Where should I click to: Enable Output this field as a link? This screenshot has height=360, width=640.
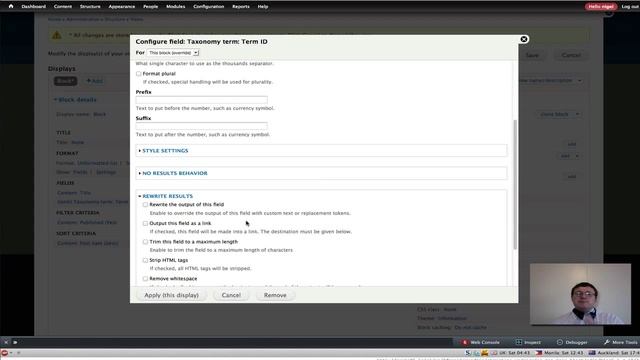145,223
